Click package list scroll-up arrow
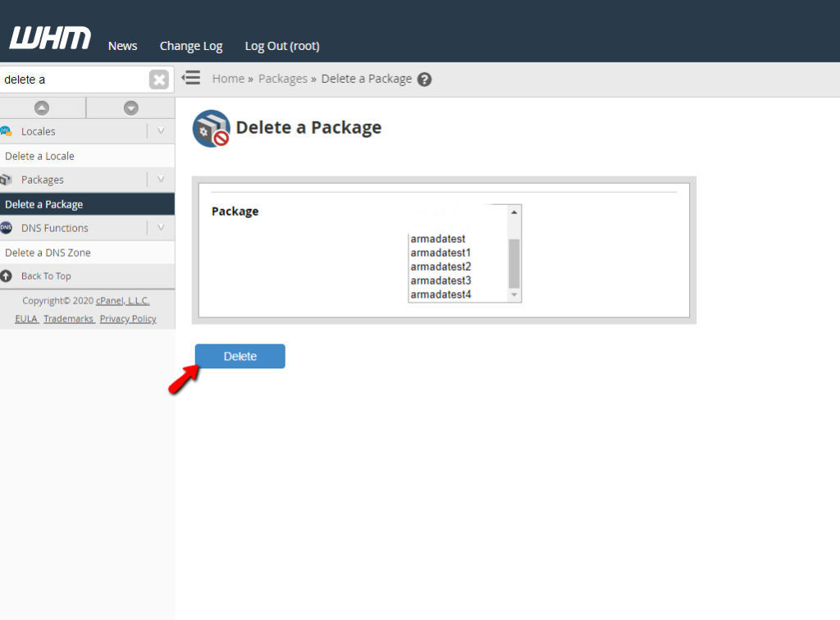 pos(514,212)
